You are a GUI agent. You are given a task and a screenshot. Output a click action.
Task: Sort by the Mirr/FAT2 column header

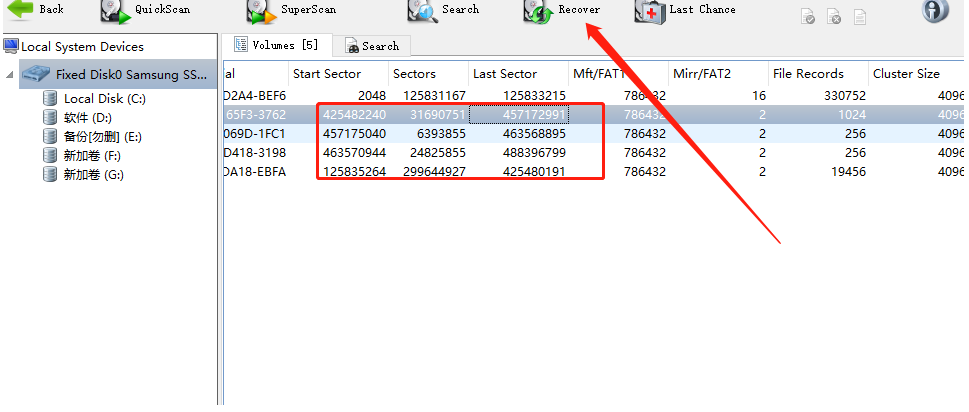click(x=719, y=74)
